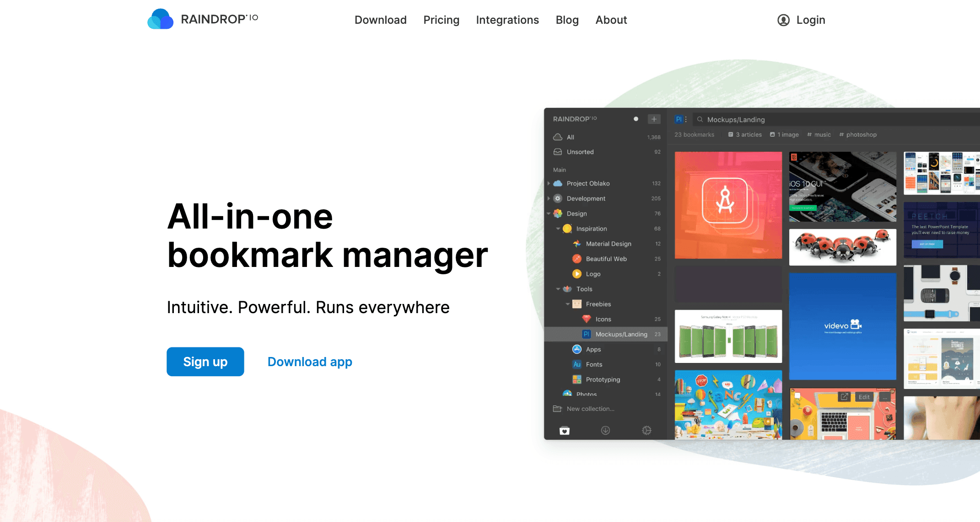Screen dimensions: 980x522
Task: Click the RAINDROP.IO title in app sidebar
Action: [575, 119]
